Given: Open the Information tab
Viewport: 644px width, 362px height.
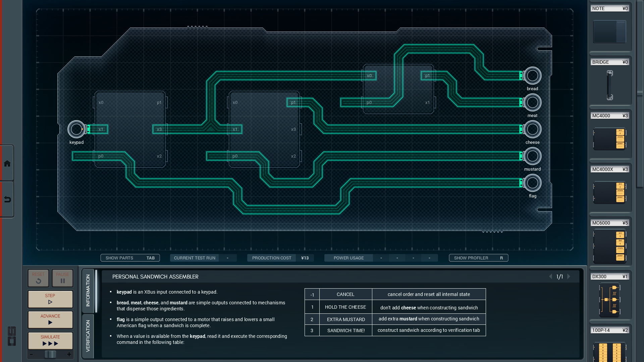Looking at the screenshot, I should tap(88, 291).
